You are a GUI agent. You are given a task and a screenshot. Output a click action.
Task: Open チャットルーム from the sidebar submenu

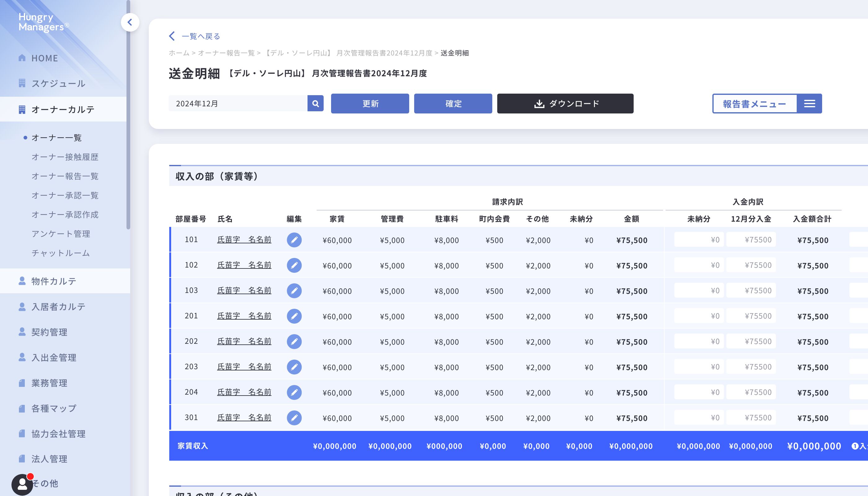click(x=61, y=253)
